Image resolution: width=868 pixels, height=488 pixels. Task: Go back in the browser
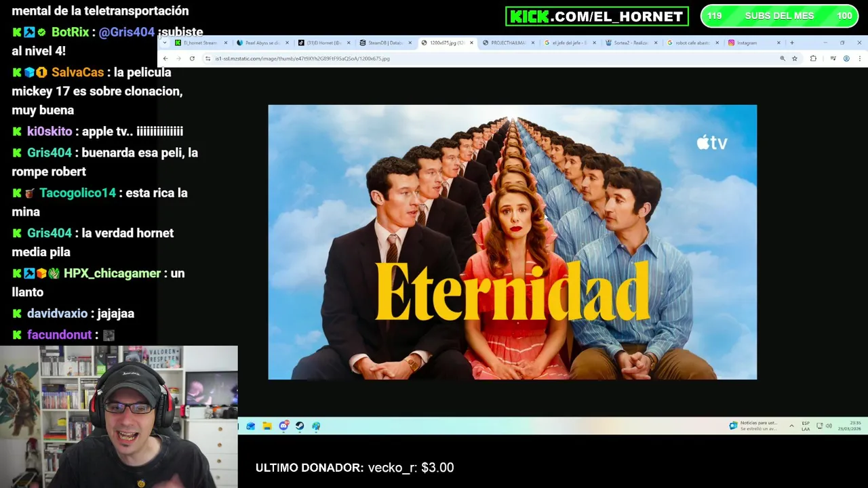165,58
